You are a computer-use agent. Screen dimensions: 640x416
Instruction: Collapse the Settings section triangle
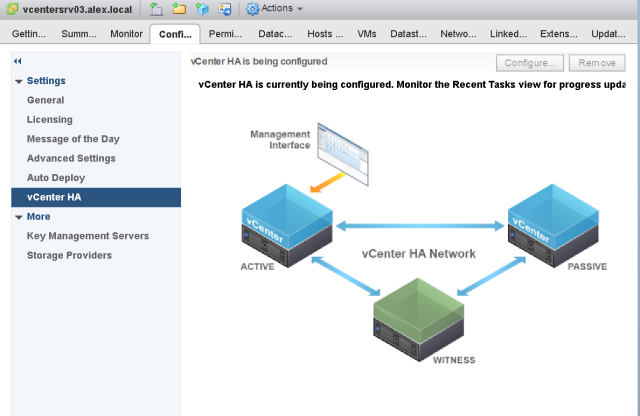pos(18,81)
